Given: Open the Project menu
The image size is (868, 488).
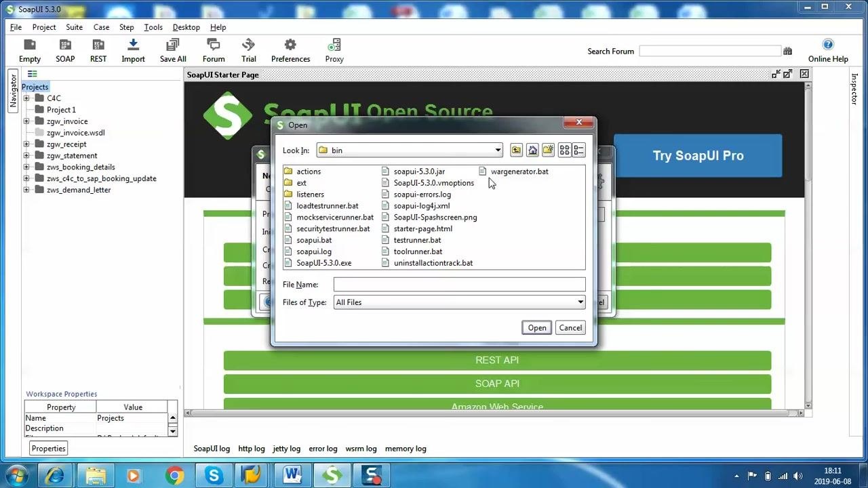Looking at the screenshot, I should pos(44,27).
